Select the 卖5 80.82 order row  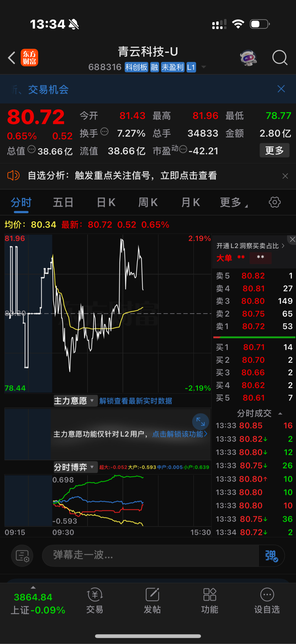click(x=254, y=276)
